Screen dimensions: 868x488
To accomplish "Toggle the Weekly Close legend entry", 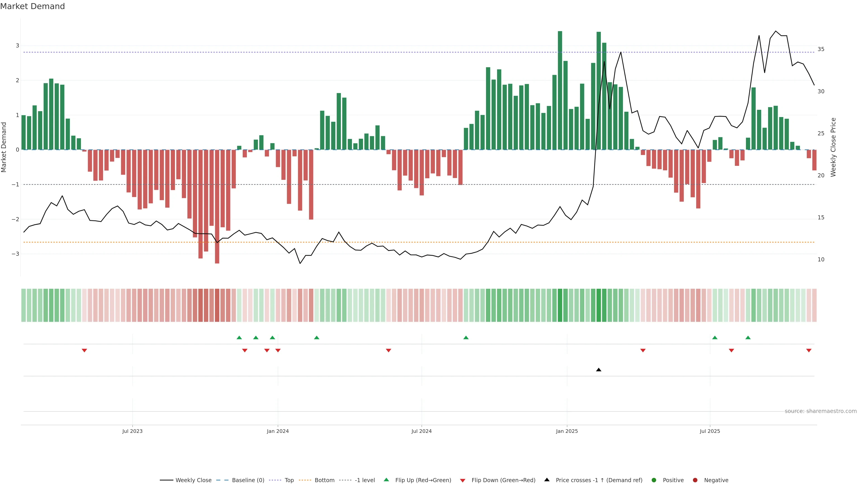I will [x=193, y=480].
